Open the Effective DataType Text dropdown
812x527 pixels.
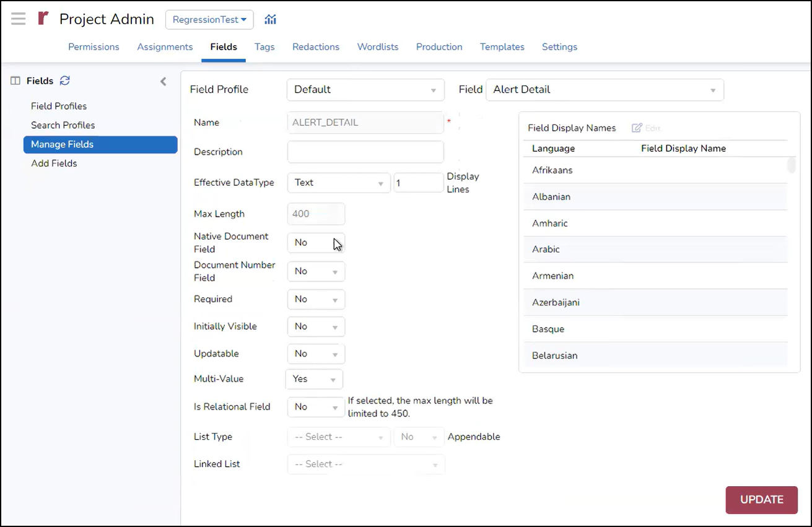coord(339,183)
